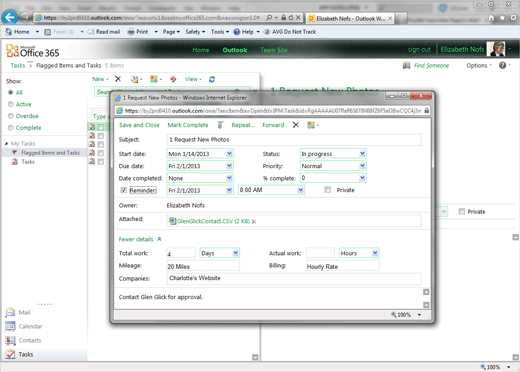Open Due date dropdown
The height and width of the screenshot is (372, 520).
pyautogui.click(x=229, y=166)
